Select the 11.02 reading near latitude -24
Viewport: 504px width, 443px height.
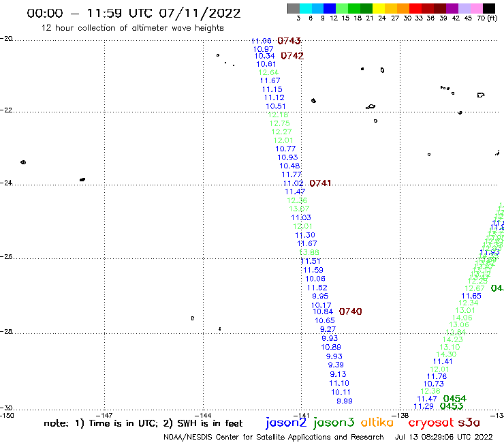tap(293, 183)
